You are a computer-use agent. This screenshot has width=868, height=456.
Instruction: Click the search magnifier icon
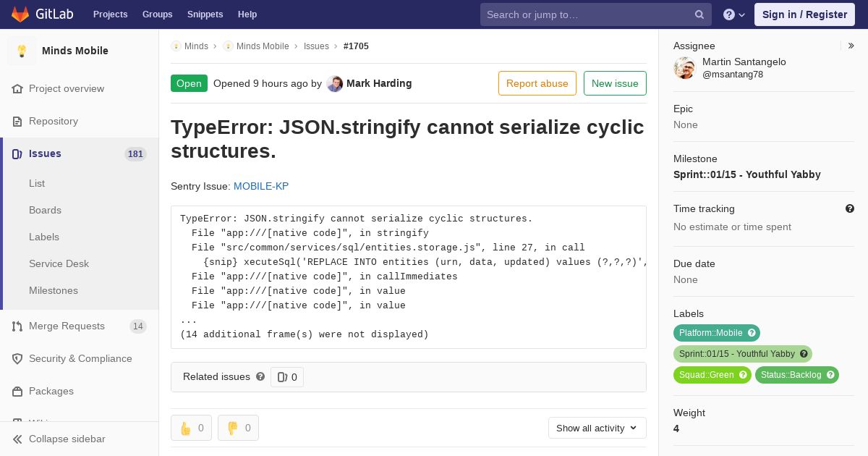[699, 14]
